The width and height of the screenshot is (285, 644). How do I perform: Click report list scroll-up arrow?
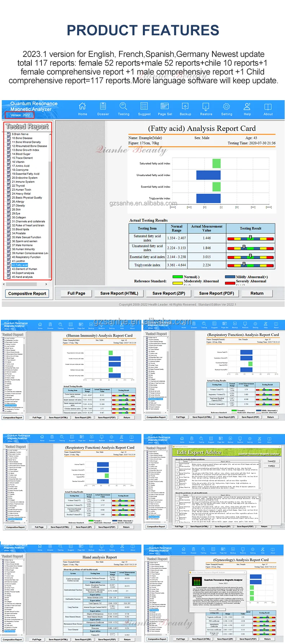coord(50,134)
